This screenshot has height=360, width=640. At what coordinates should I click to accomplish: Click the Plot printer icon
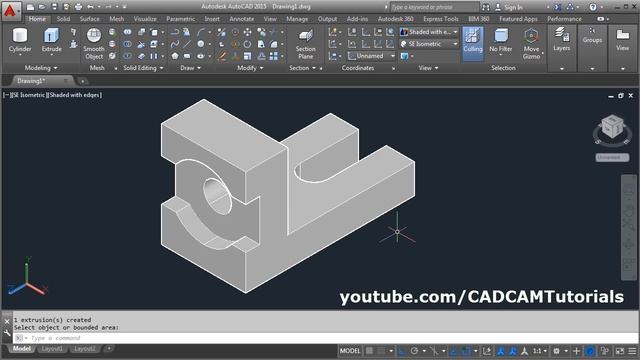(78, 7)
